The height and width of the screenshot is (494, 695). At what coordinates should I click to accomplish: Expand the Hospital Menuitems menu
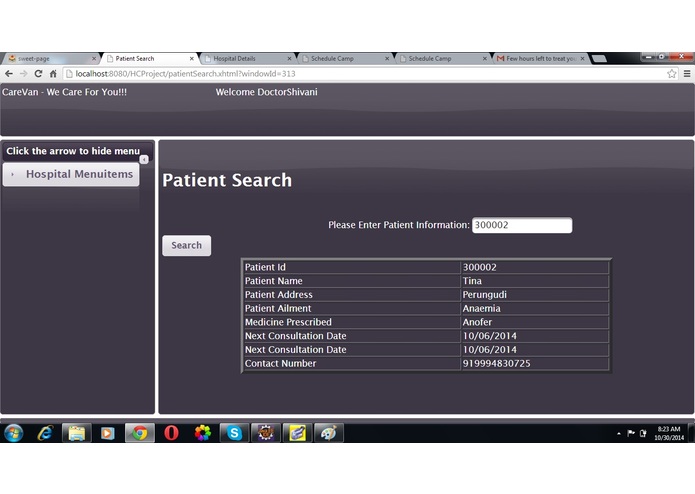pos(71,174)
